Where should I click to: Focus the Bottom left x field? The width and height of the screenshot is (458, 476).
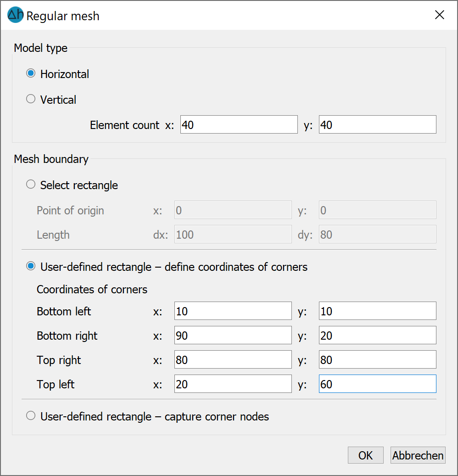(233, 311)
